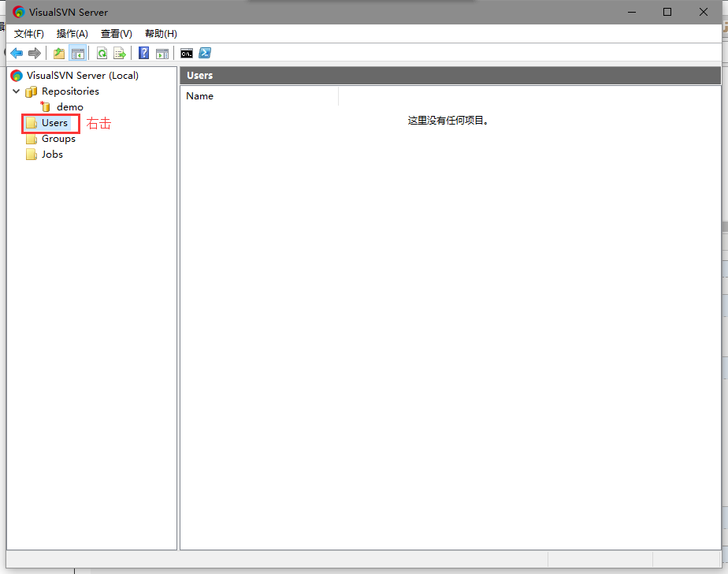This screenshot has height=574, width=728.
Task: Open the command prompt toolbar icon
Action: pos(187,54)
